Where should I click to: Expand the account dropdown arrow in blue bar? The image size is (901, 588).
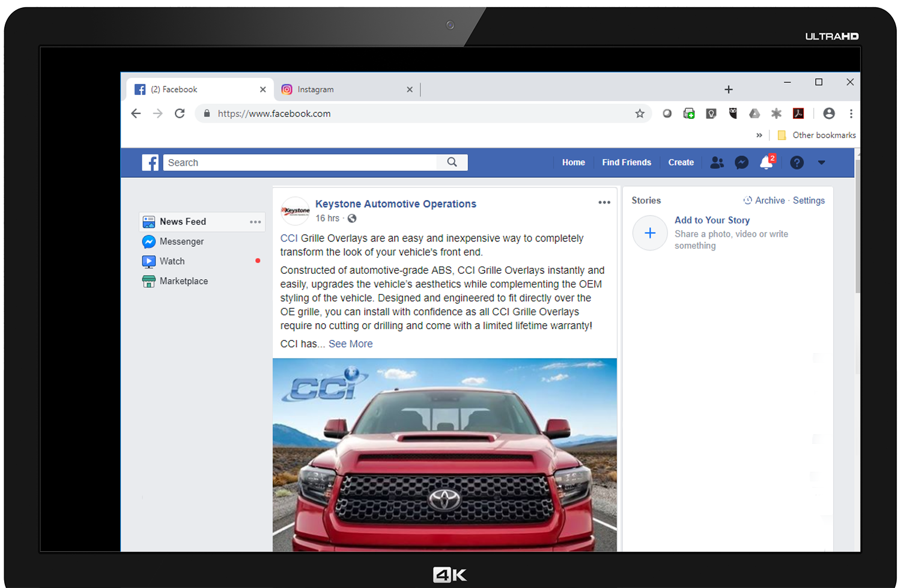[822, 162]
